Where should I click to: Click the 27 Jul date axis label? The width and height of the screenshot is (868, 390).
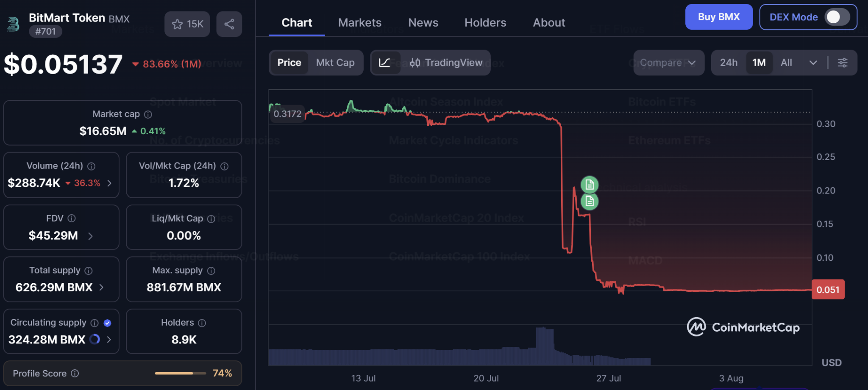click(609, 378)
